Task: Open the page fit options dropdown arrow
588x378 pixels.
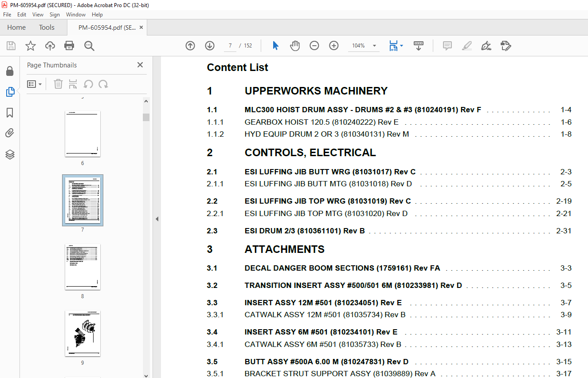Action: (402, 46)
